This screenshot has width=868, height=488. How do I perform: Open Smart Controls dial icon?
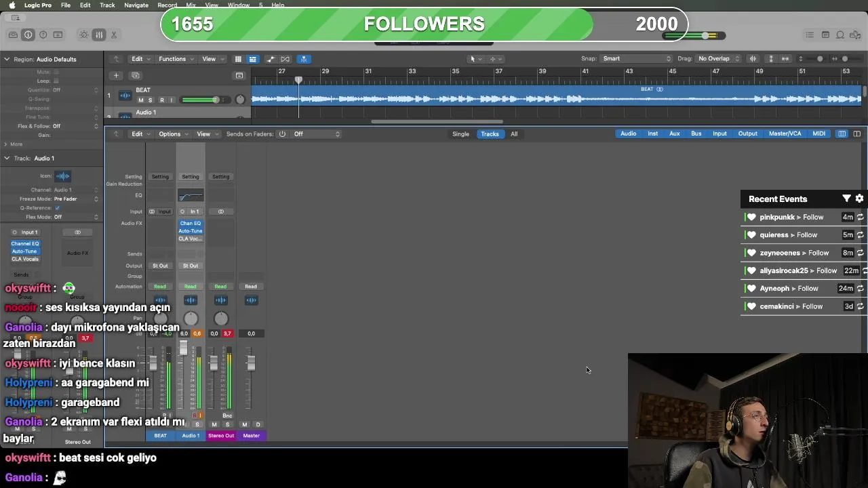[x=84, y=35]
